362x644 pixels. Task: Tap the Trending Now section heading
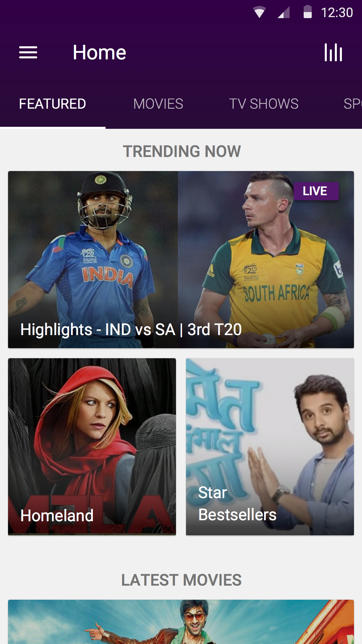(x=182, y=151)
